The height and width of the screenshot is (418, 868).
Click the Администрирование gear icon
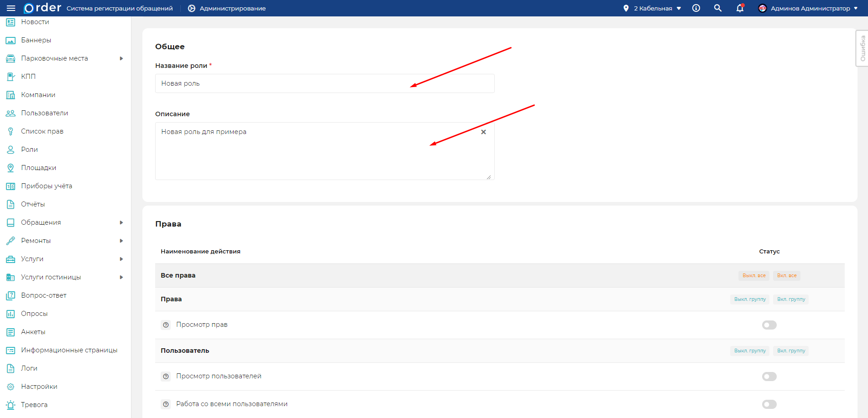[192, 8]
